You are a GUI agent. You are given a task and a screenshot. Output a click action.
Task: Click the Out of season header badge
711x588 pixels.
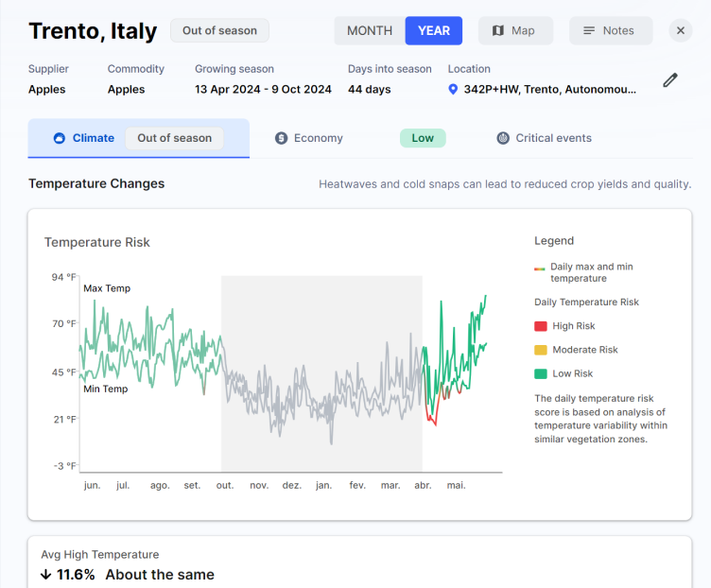pyautogui.click(x=219, y=31)
